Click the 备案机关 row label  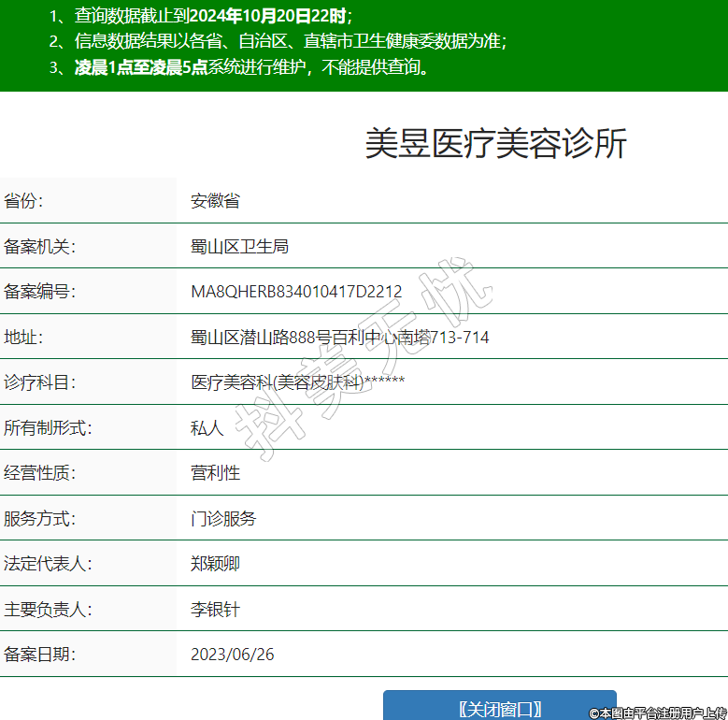pyautogui.click(x=39, y=247)
